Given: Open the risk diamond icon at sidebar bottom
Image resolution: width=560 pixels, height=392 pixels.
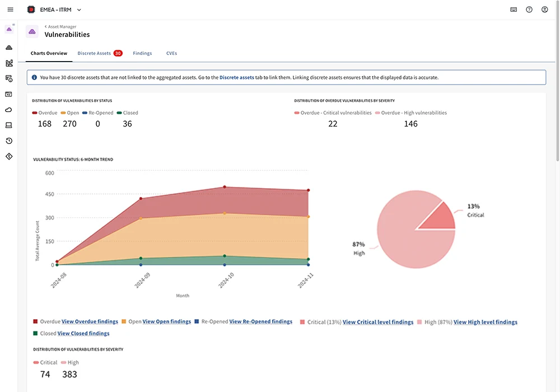Looking at the screenshot, I should tap(8, 156).
